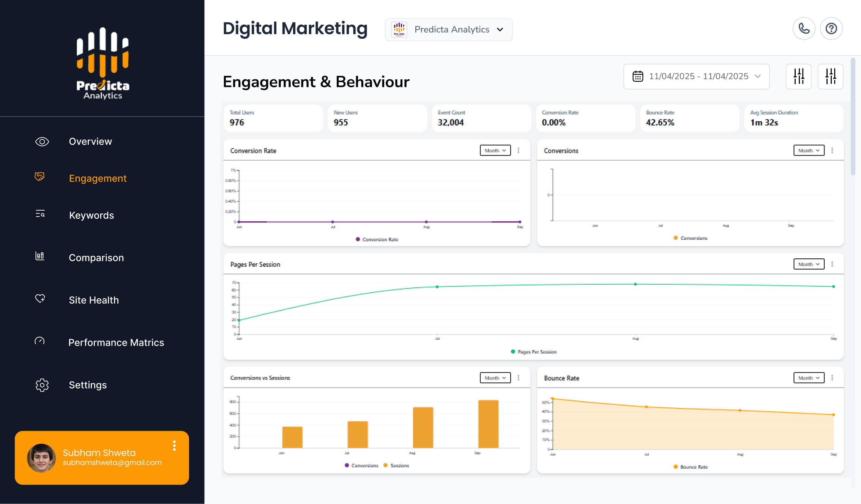861x504 pixels.
Task: Click the Comparison chart icon in the sidebar
Action: 40,256
